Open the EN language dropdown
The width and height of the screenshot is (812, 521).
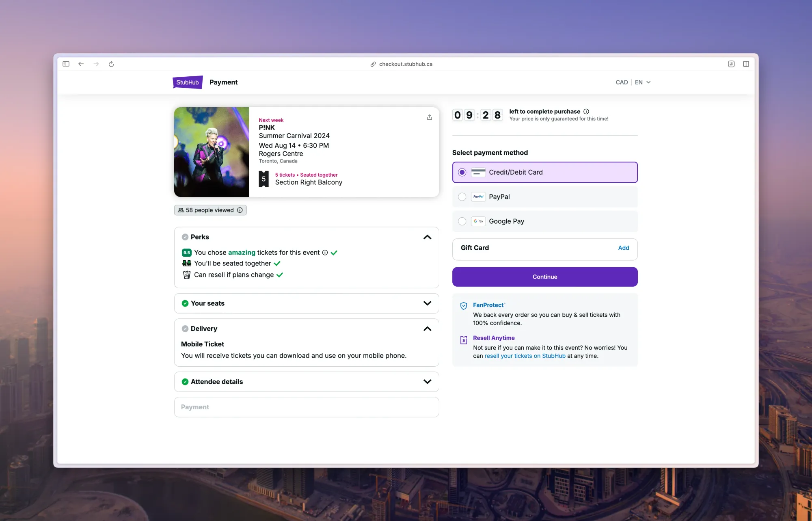[643, 82]
